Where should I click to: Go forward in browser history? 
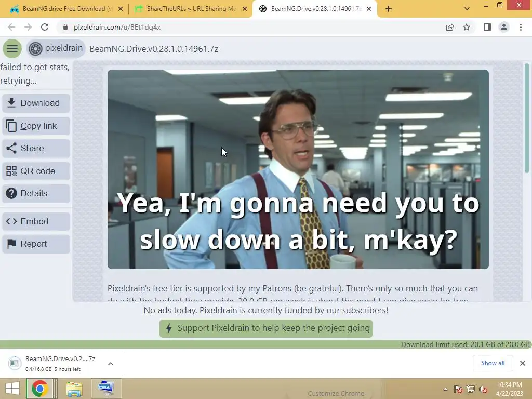tap(28, 27)
